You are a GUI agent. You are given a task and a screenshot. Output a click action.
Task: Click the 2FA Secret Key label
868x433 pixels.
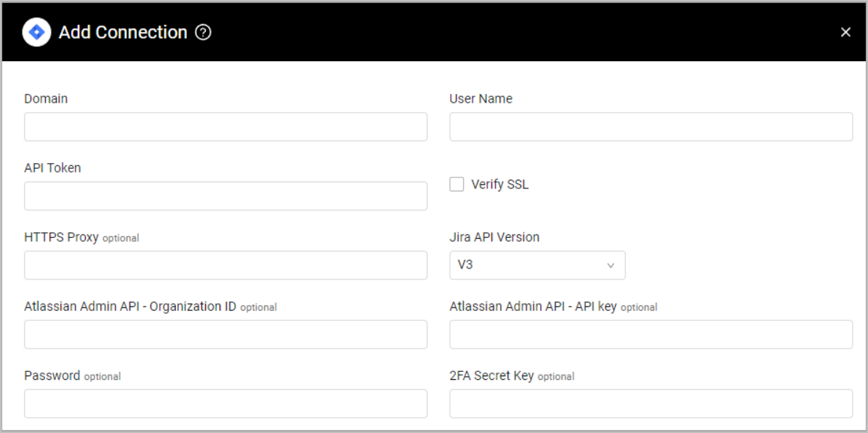[x=491, y=376]
